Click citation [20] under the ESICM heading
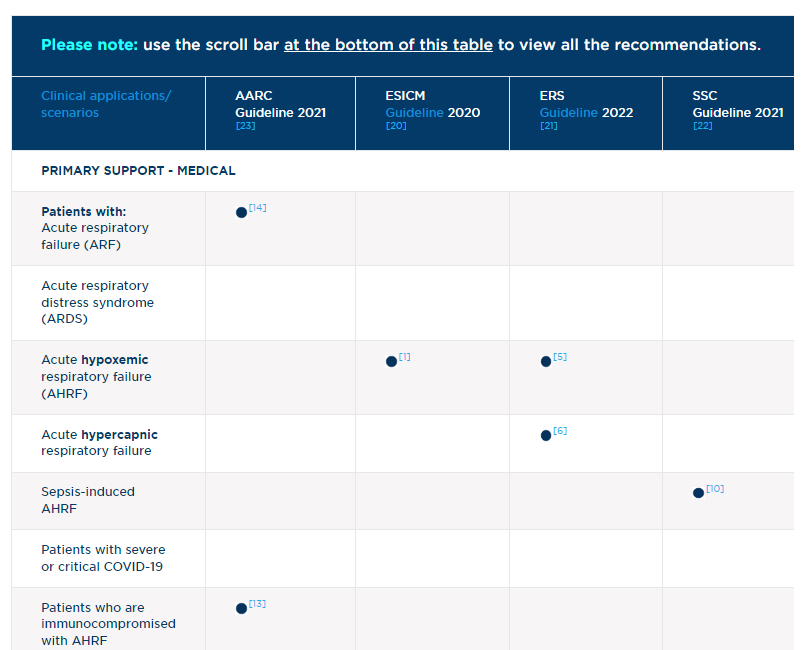This screenshot has width=808, height=650. point(396,126)
